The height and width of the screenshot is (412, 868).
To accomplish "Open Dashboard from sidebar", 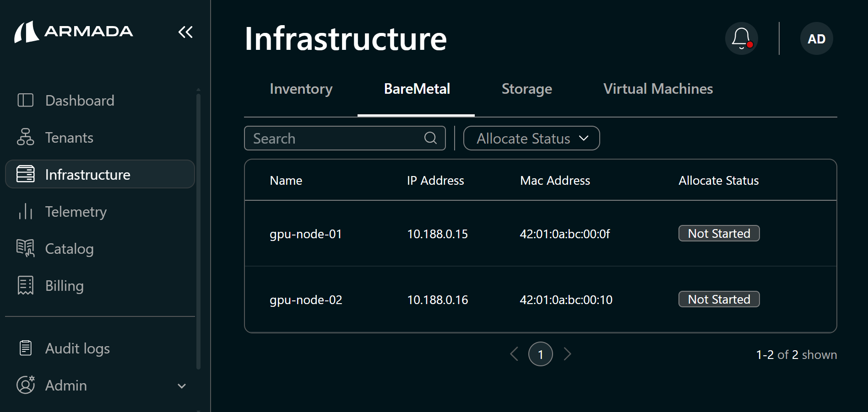I will [x=100, y=100].
